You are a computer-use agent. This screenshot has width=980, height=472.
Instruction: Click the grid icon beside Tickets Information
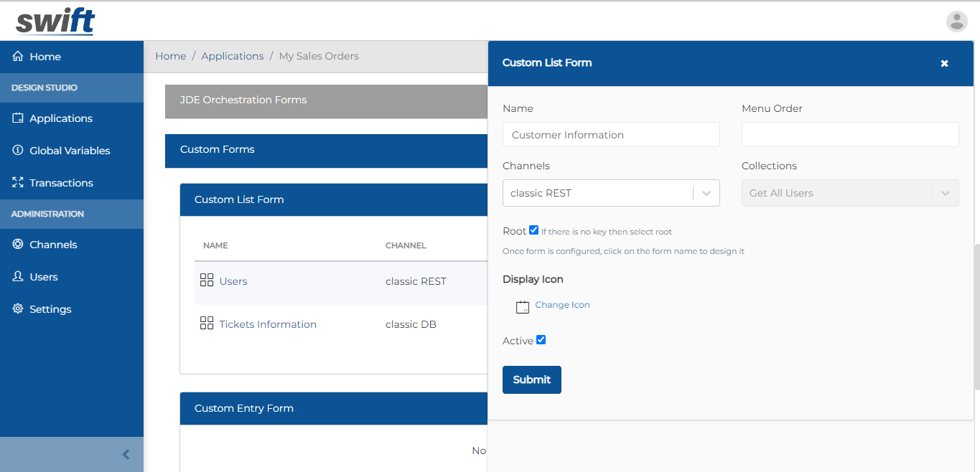click(x=207, y=324)
